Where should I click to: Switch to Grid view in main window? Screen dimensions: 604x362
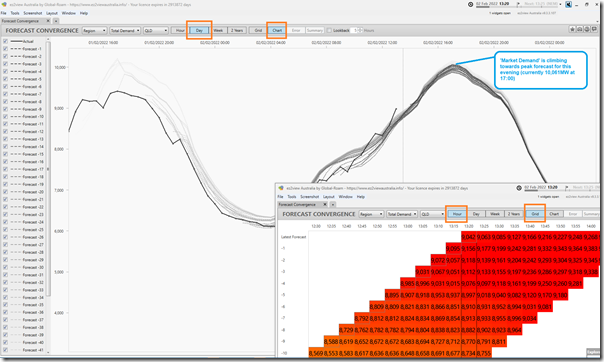258,30
